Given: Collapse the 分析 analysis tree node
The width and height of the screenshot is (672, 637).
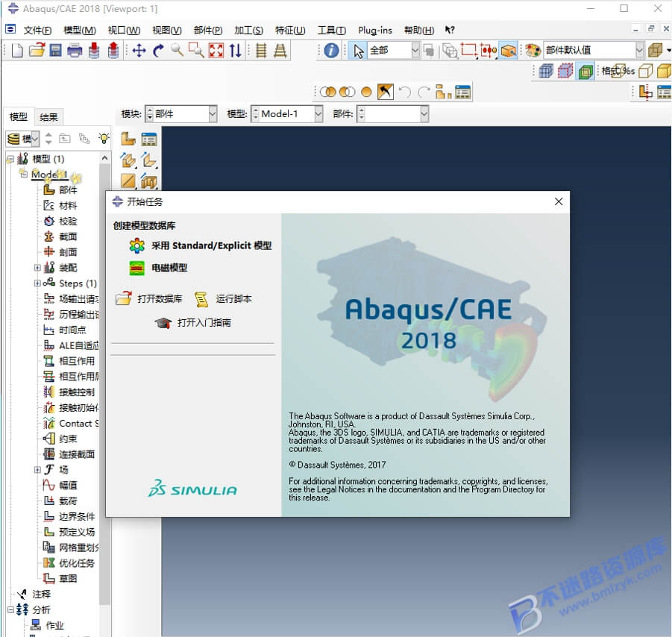Looking at the screenshot, I should pyautogui.click(x=10, y=609).
